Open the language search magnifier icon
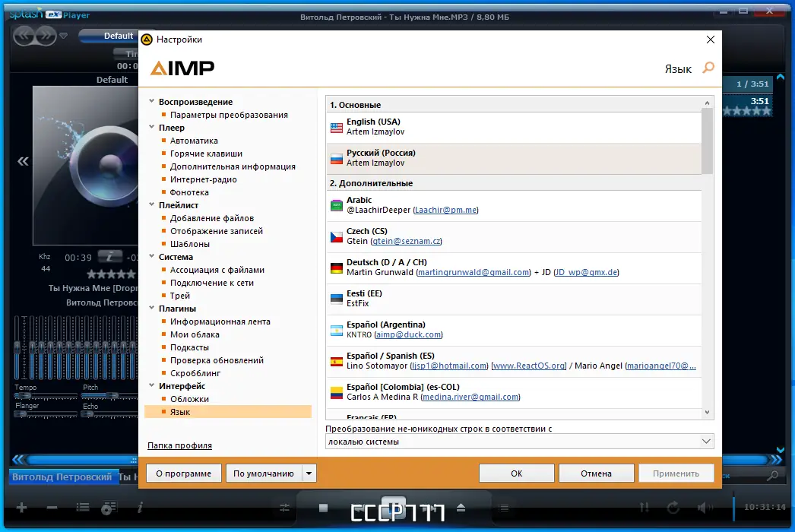The image size is (795, 532). (707, 68)
